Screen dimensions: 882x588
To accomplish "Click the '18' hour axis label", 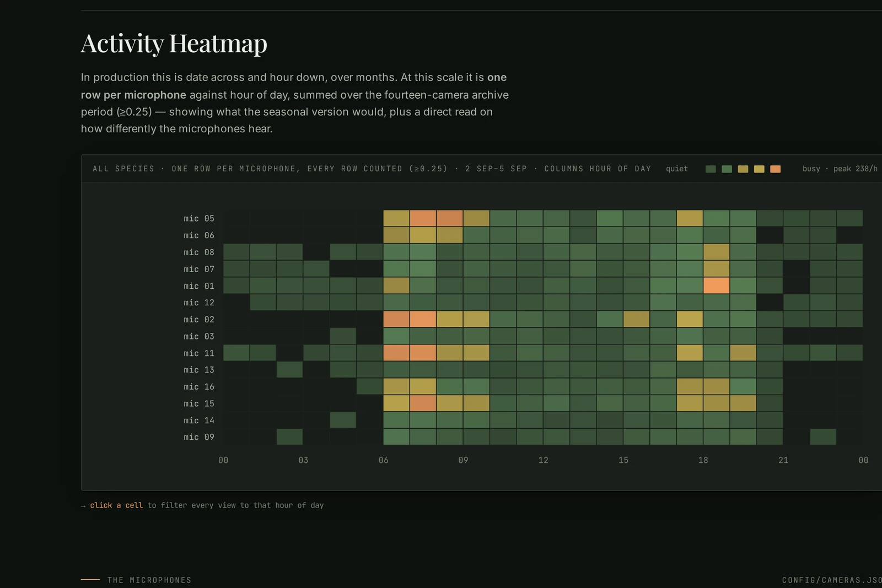I will click(x=703, y=460).
